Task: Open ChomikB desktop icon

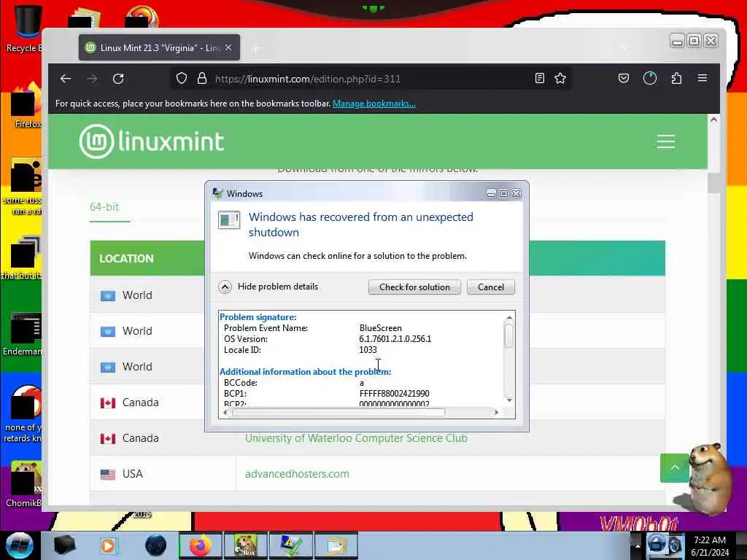Action: point(24,483)
